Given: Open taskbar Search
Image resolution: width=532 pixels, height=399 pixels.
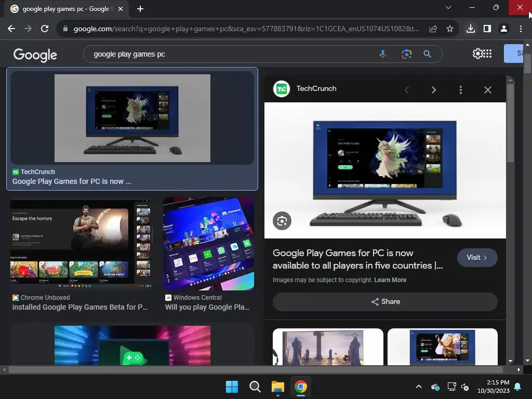Looking at the screenshot, I should coord(255,387).
